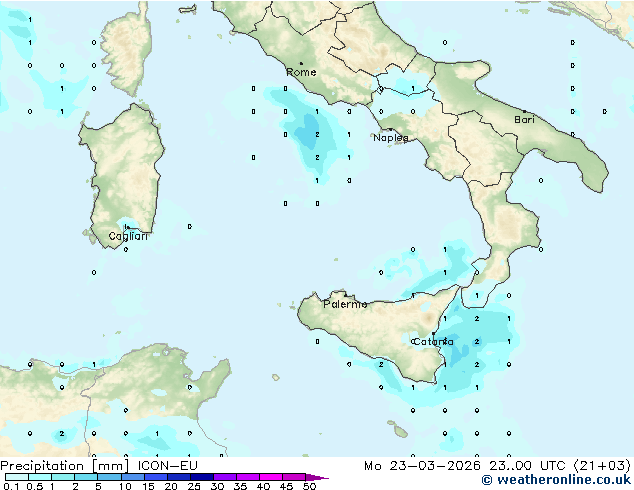634x490 pixels.
Task: Click the Bari city label
Action: tap(524, 119)
